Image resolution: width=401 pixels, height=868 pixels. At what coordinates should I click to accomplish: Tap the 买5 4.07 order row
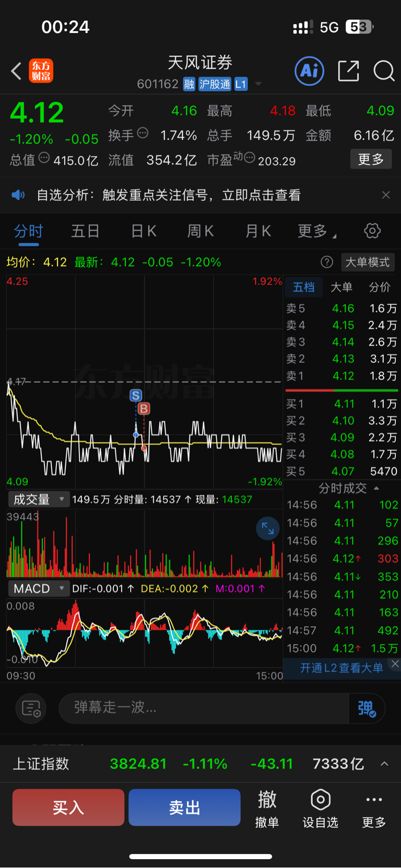(341, 471)
